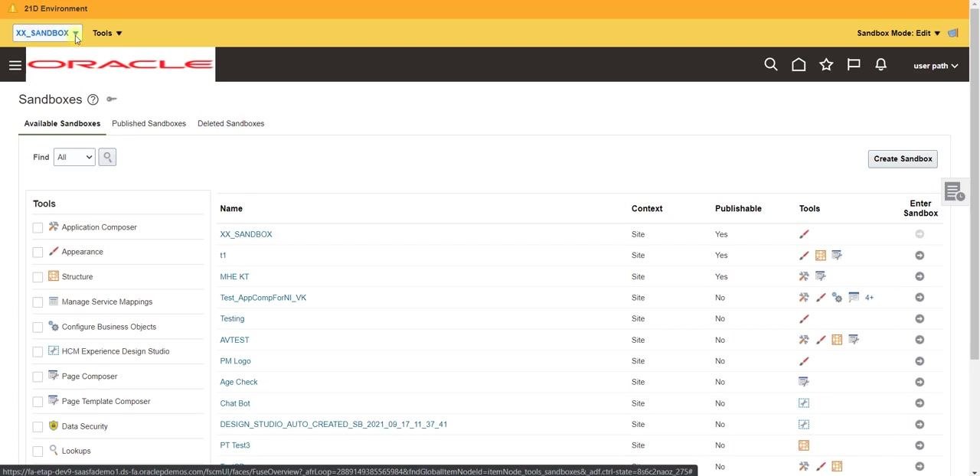
Task: Check the Page Composer checkbox
Action: [x=38, y=377]
